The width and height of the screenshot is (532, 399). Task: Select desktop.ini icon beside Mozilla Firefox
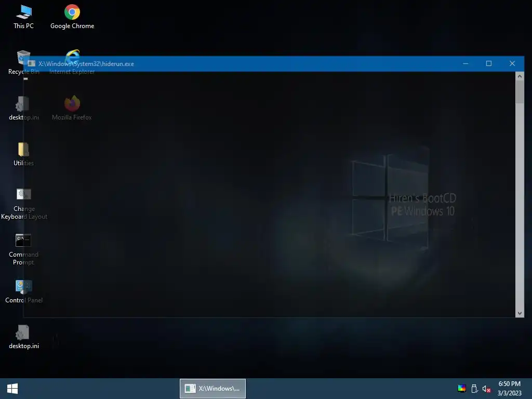pos(24,108)
